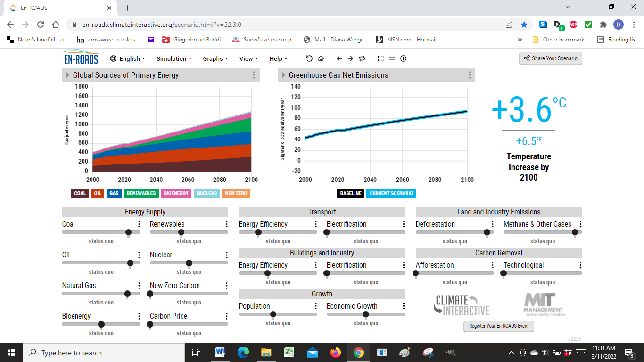Toggle the COAL legend item
This screenshot has width=644, height=362.
(80, 193)
